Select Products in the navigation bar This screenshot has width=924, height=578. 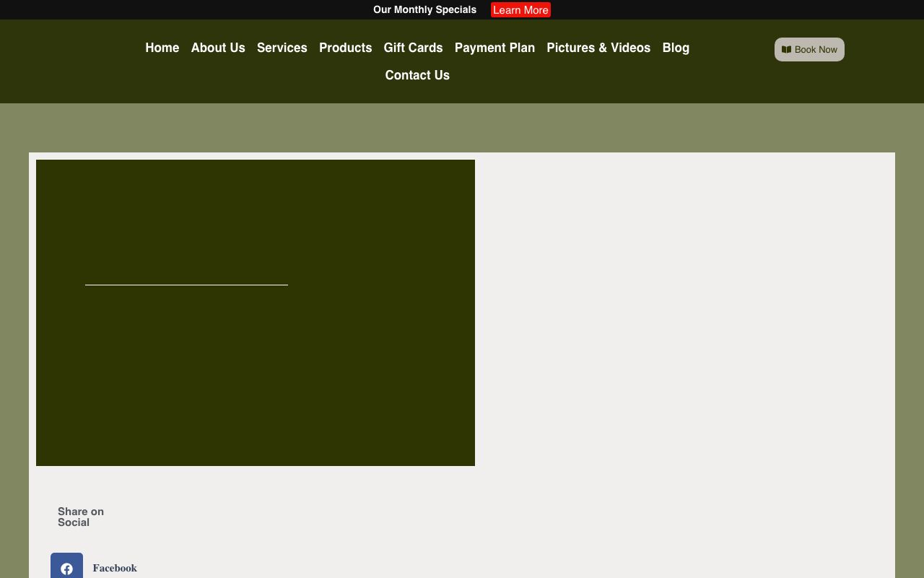click(345, 48)
